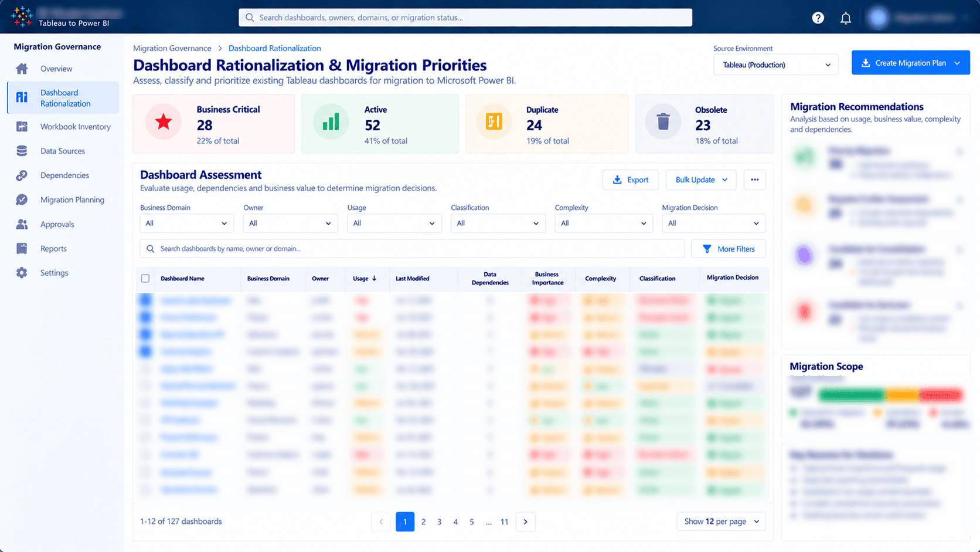The image size is (980, 552).
Task: Click the Export button
Action: [x=630, y=180]
